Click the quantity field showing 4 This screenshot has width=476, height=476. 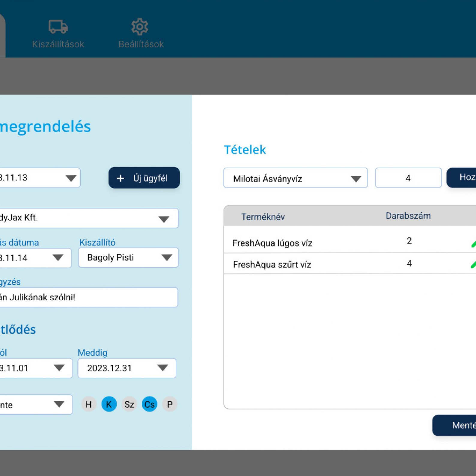pos(408,178)
